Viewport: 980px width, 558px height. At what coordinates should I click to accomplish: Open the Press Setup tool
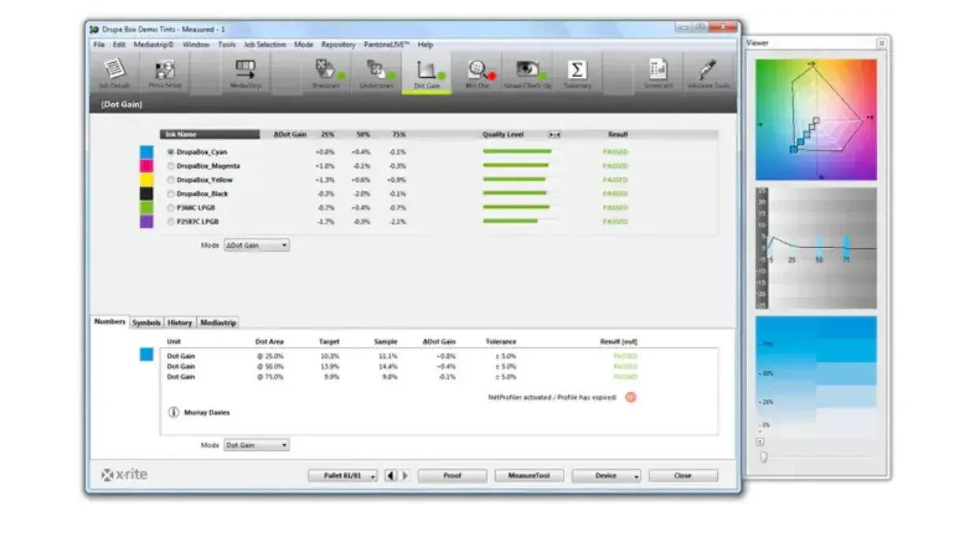click(165, 72)
